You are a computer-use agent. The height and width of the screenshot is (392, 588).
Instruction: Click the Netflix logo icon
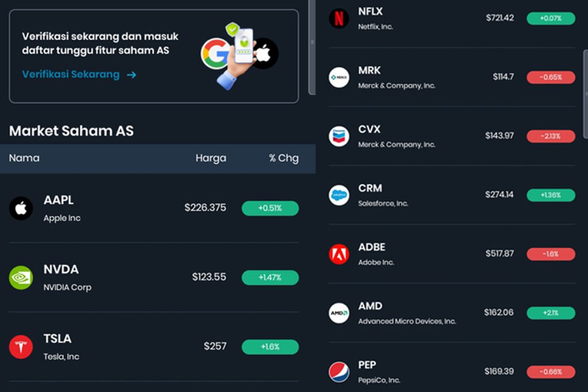pyautogui.click(x=339, y=18)
